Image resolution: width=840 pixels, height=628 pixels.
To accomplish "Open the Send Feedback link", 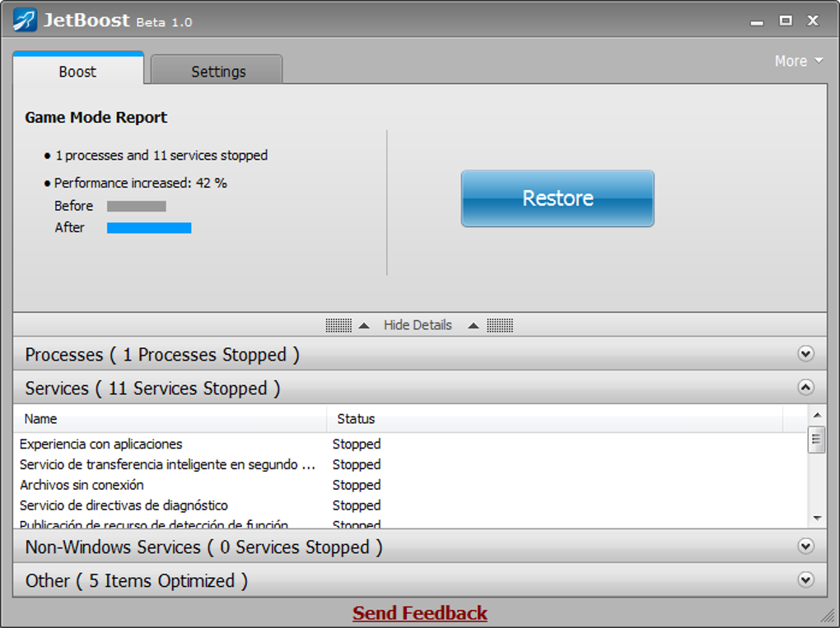I will [x=419, y=612].
